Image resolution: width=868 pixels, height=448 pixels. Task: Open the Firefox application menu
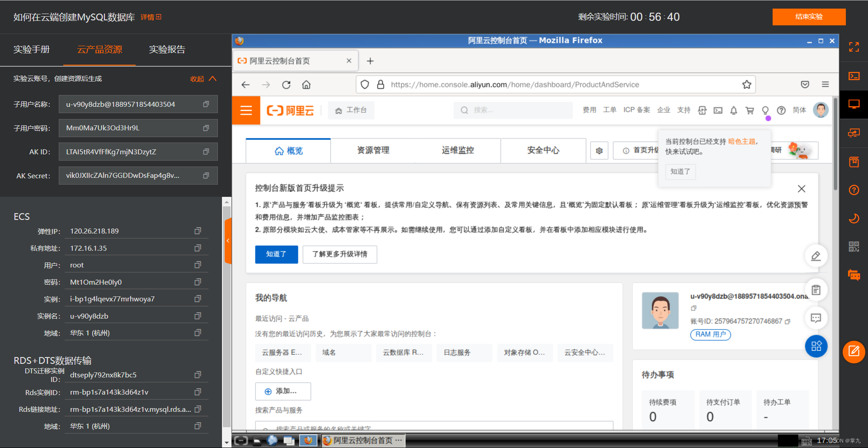point(825,85)
